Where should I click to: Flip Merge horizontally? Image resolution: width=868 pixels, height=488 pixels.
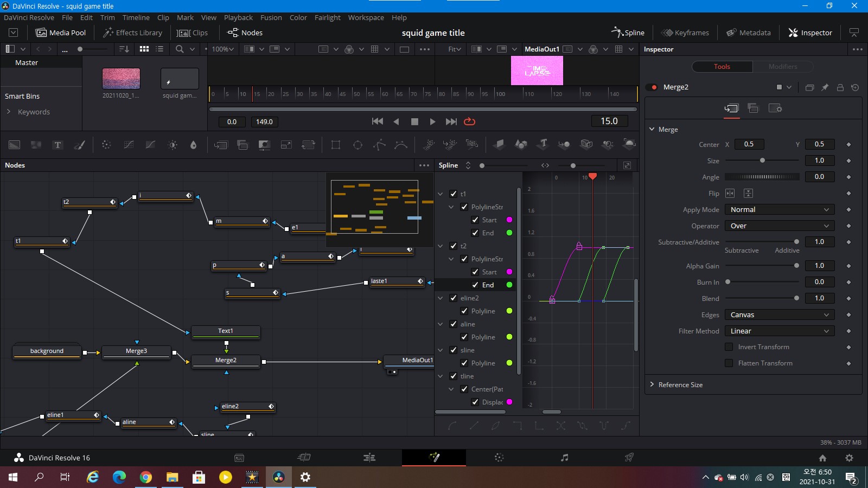730,194
